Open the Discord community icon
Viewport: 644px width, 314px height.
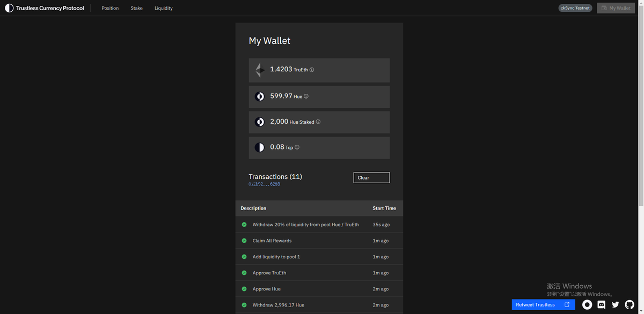coord(600,304)
